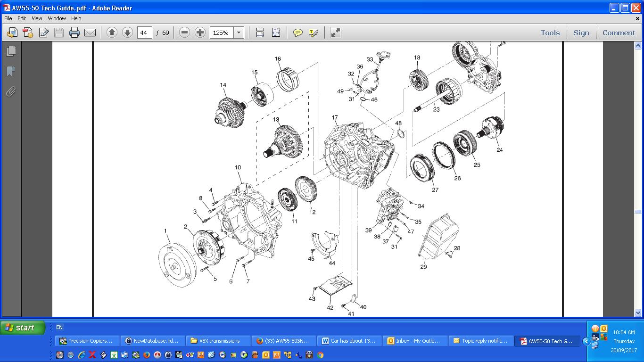Zoom in using the plus button

(x=200, y=33)
